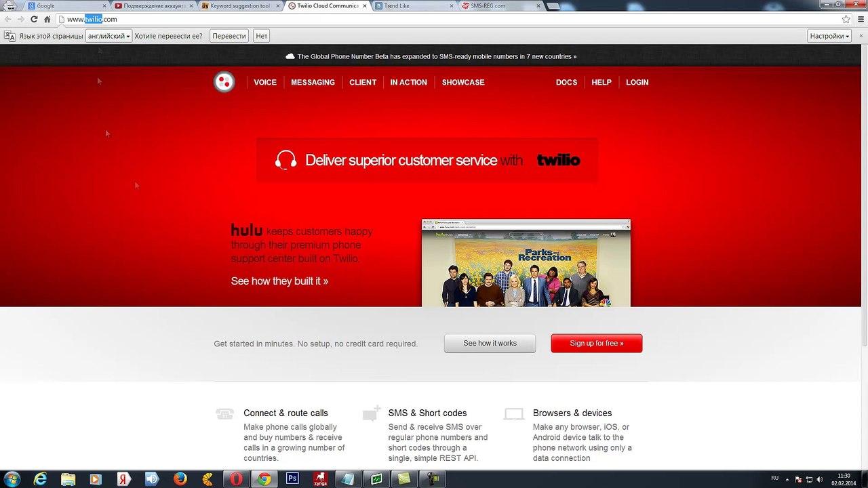Image resolution: width=868 pixels, height=488 pixels.
Task: Click the 'Sign up for free' button
Action: tap(597, 344)
